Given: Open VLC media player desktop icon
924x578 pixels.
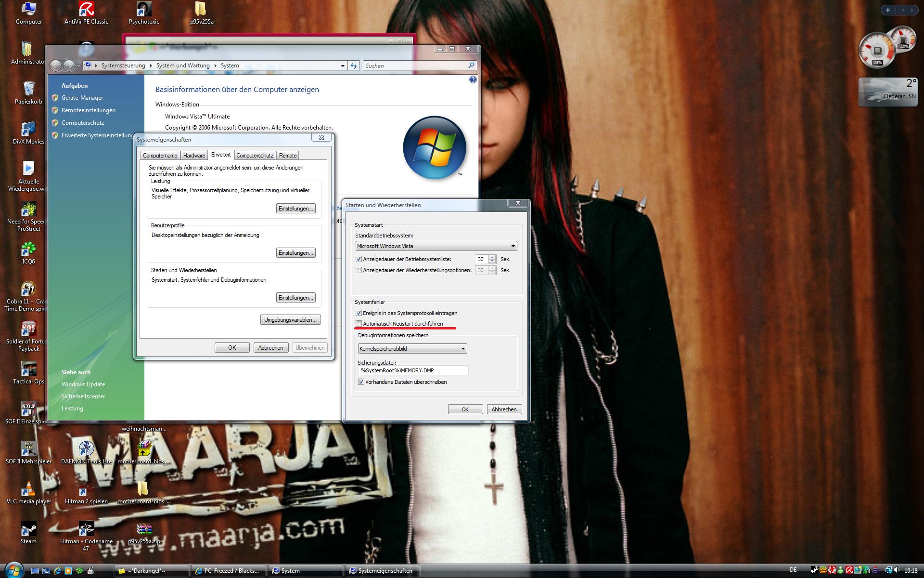Looking at the screenshot, I should point(28,490).
